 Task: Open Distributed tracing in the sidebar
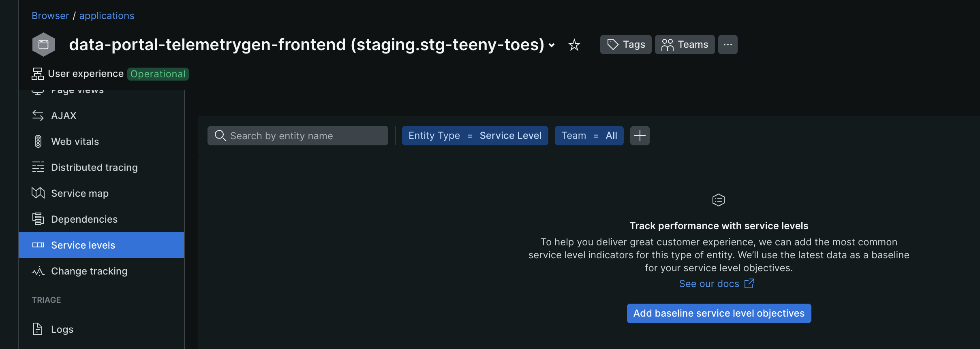tap(94, 168)
